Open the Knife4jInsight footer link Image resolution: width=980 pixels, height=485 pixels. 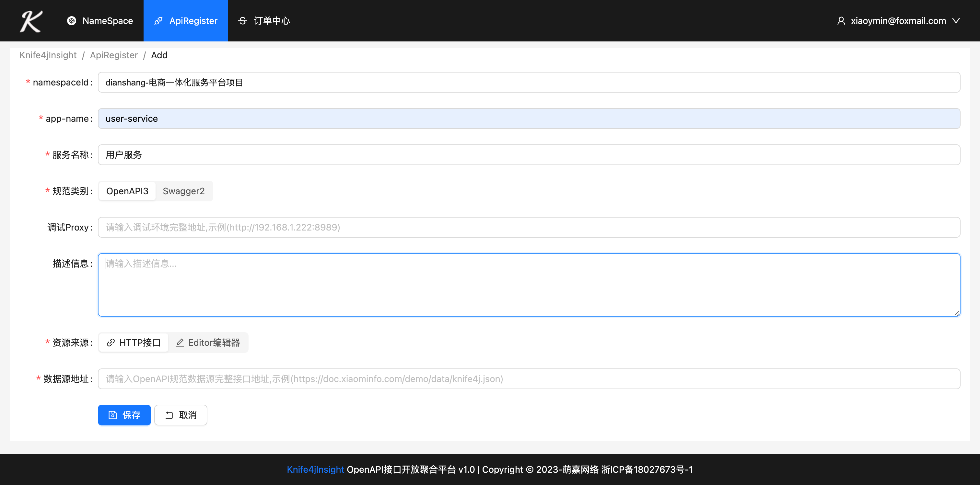click(x=315, y=469)
